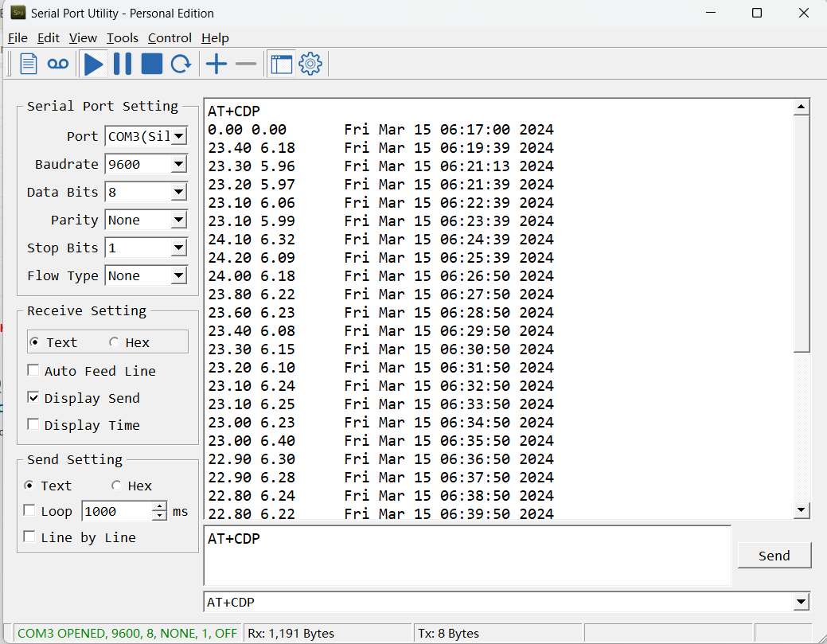Image resolution: width=827 pixels, height=644 pixels.
Task: Expand the Flow Type dropdown
Action: pyautogui.click(x=179, y=276)
